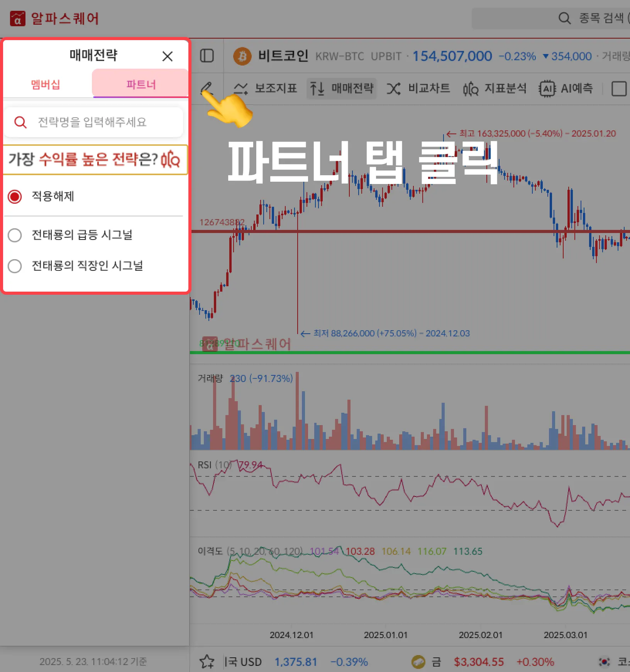Click the 2024.12.01 date axis label
Image resolution: width=630 pixels, height=672 pixels.
(291, 635)
